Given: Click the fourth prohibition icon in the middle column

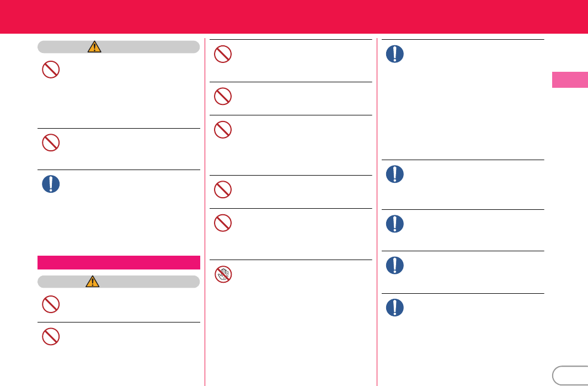Looking at the screenshot, I should click(223, 190).
